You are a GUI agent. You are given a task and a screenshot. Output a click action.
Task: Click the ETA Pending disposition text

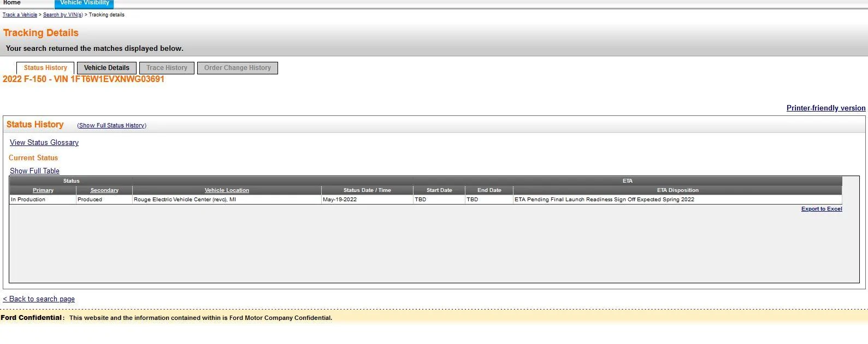click(x=604, y=200)
